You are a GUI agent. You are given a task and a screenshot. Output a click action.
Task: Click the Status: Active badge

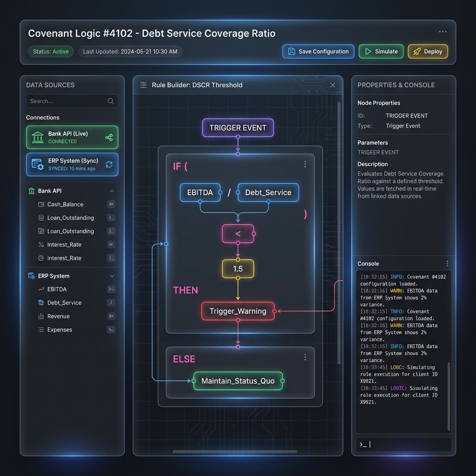tap(51, 52)
